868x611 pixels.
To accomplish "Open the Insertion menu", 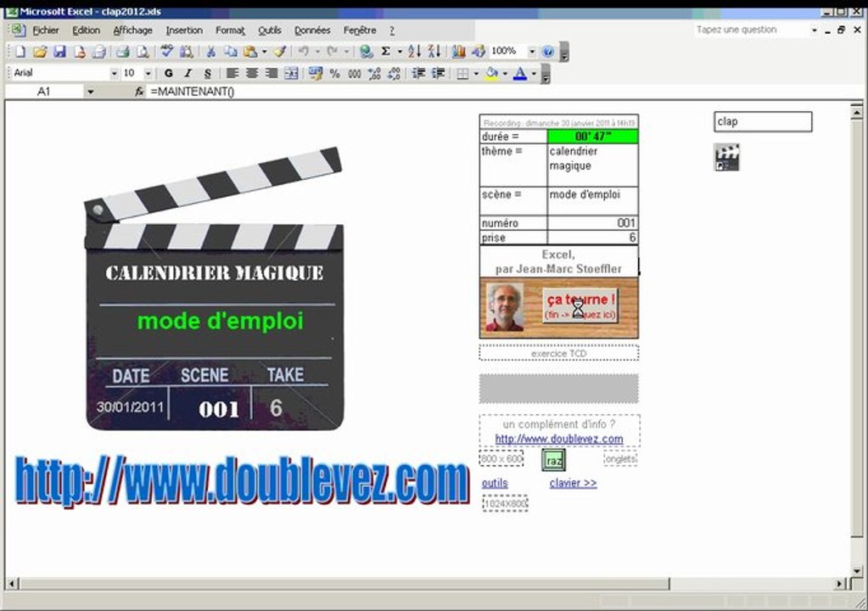I will [184, 31].
